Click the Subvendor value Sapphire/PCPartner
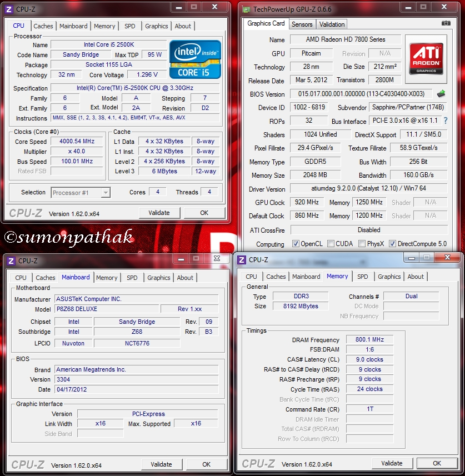465x476 pixels. pyautogui.click(x=408, y=107)
